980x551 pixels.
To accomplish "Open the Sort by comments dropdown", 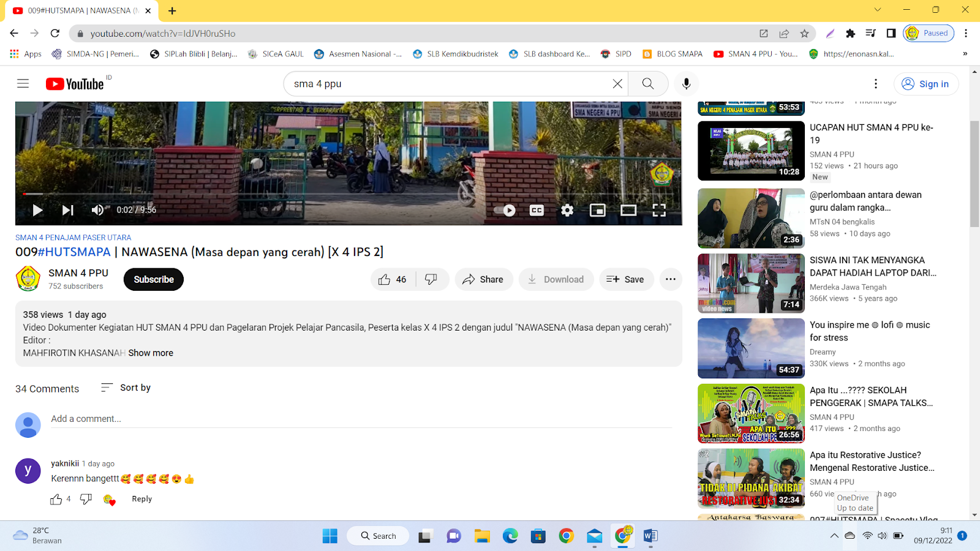I will point(126,388).
